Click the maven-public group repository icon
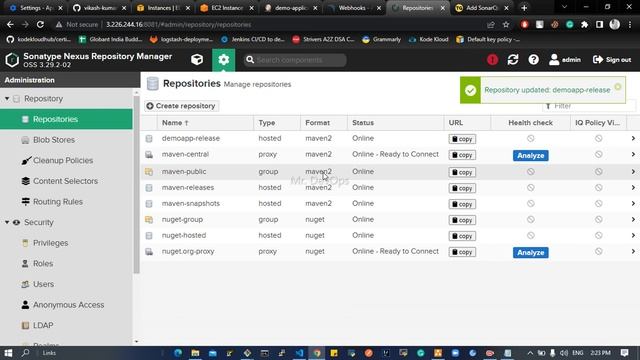 click(x=149, y=172)
